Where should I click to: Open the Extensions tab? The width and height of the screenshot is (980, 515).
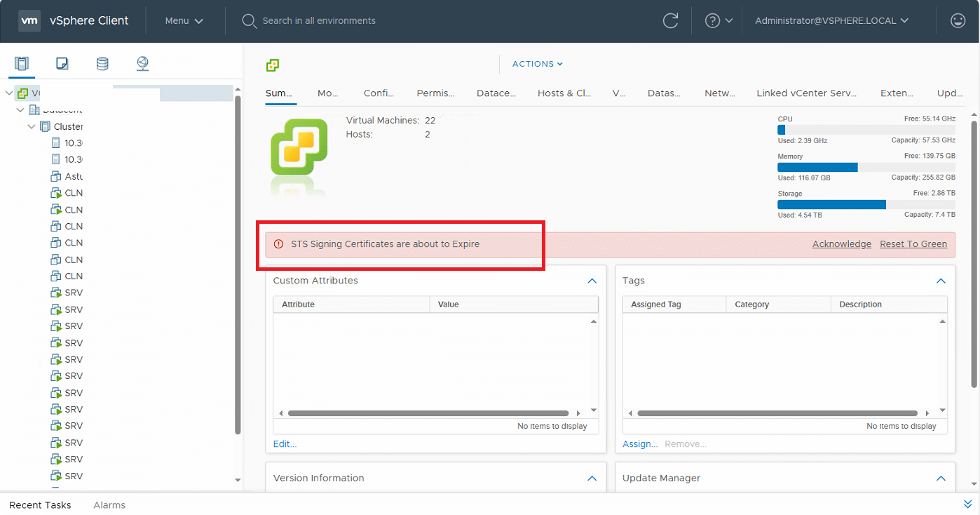click(897, 93)
